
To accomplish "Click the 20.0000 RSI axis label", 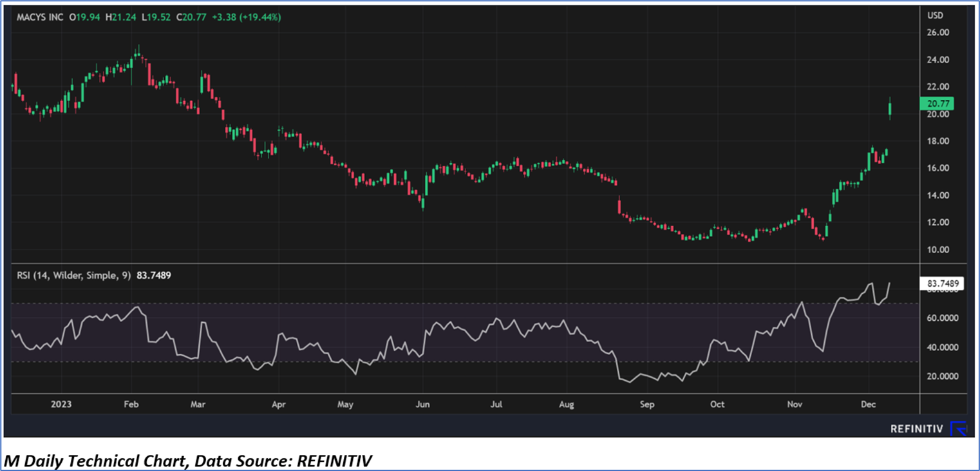I will point(941,376).
